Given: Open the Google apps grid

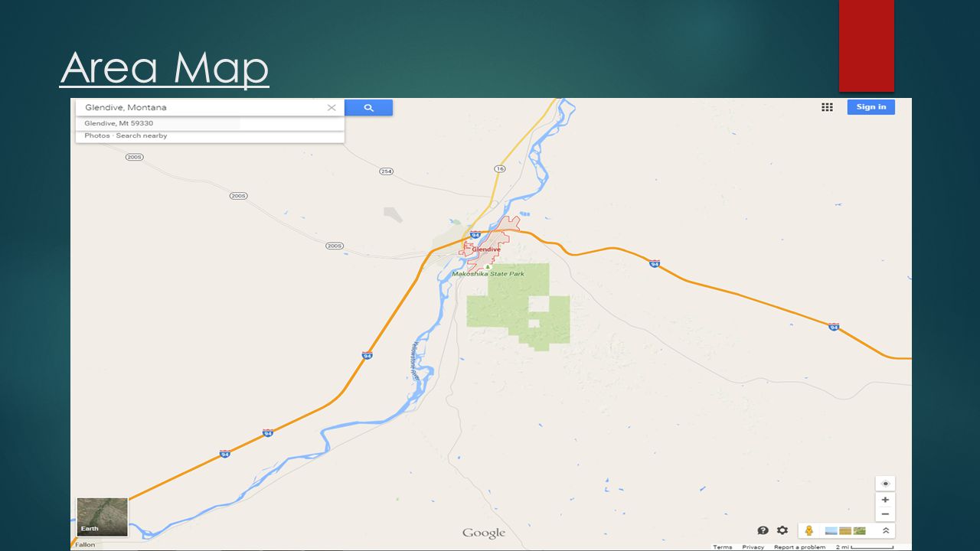Looking at the screenshot, I should coord(827,107).
